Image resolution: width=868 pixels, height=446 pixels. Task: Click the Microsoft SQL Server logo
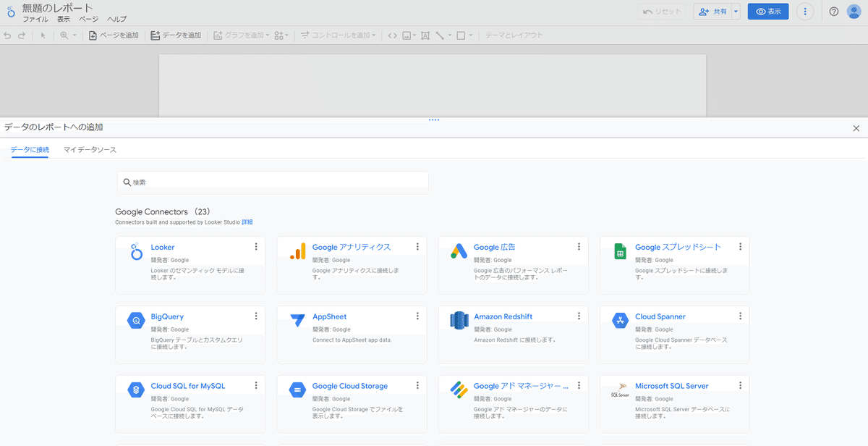621,390
